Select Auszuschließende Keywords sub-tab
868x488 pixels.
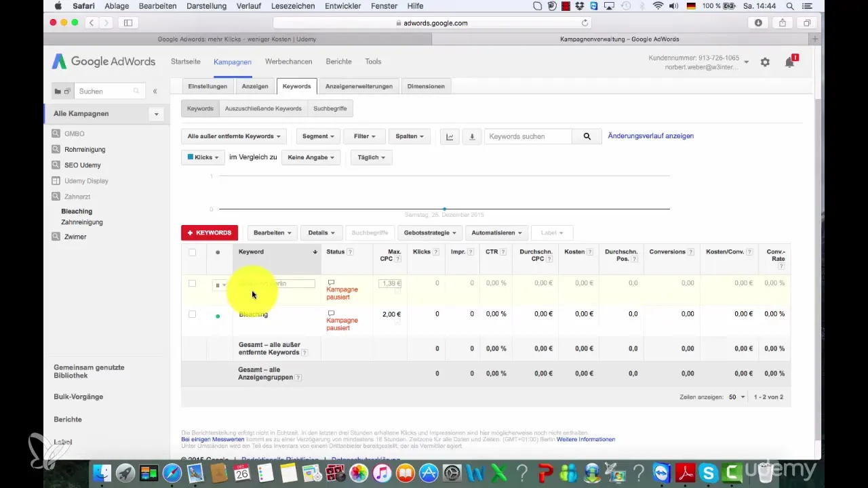tap(263, 108)
